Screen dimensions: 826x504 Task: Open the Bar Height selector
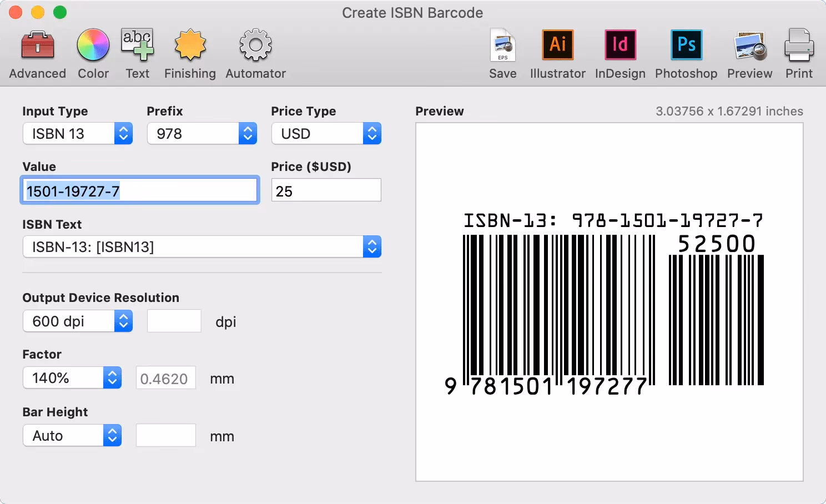pyautogui.click(x=72, y=435)
